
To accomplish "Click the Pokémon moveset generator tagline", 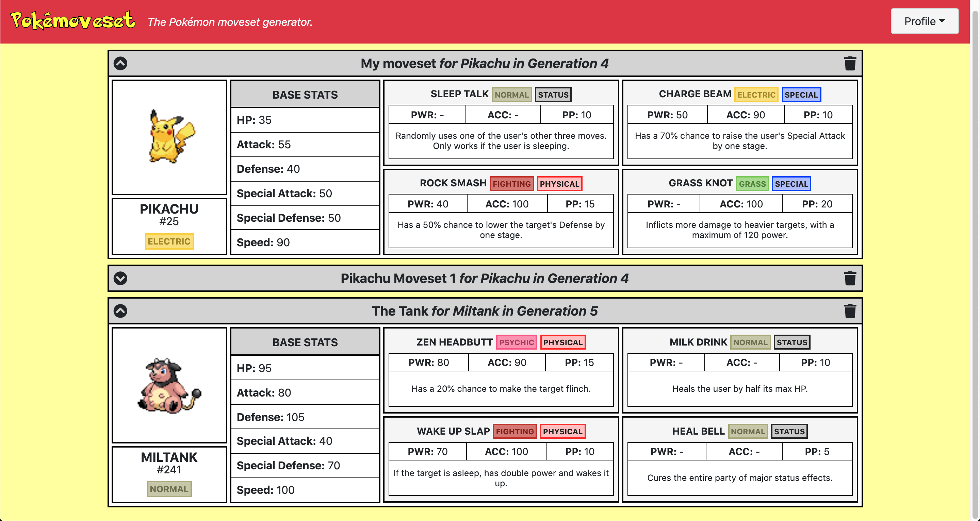I will pyautogui.click(x=230, y=22).
